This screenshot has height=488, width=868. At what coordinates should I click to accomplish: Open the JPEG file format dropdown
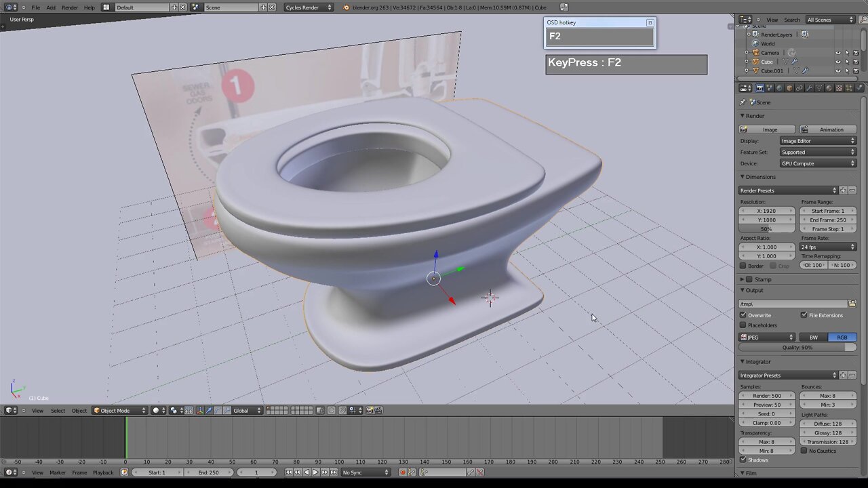(x=767, y=337)
